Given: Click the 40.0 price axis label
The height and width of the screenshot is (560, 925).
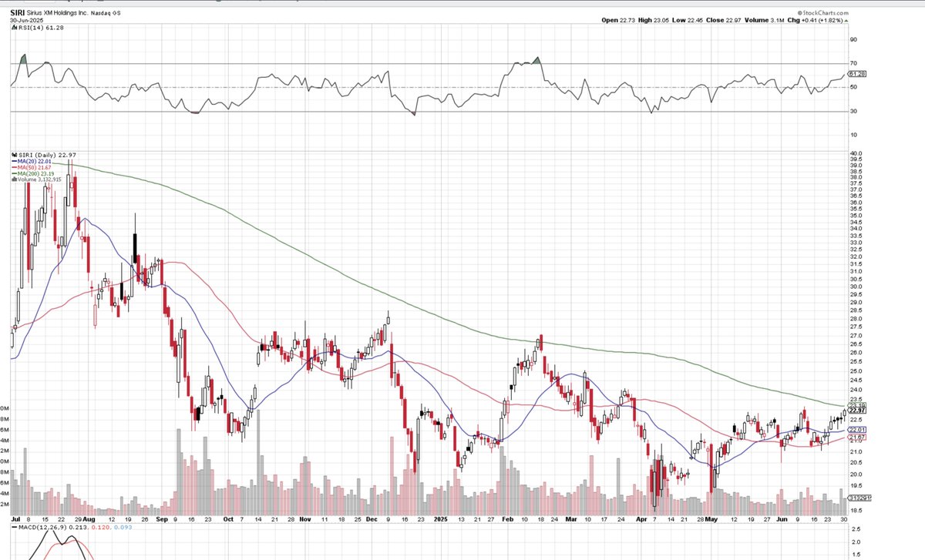Looking at the screenshot, I should (854, 154).
